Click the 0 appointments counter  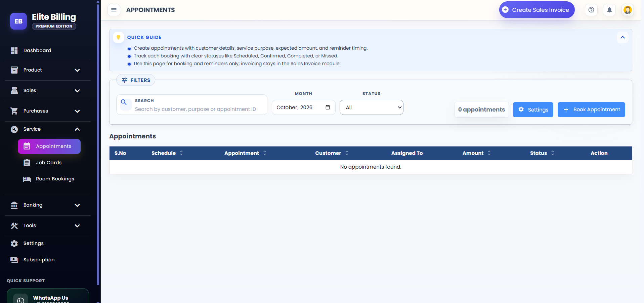coord(482,110)
